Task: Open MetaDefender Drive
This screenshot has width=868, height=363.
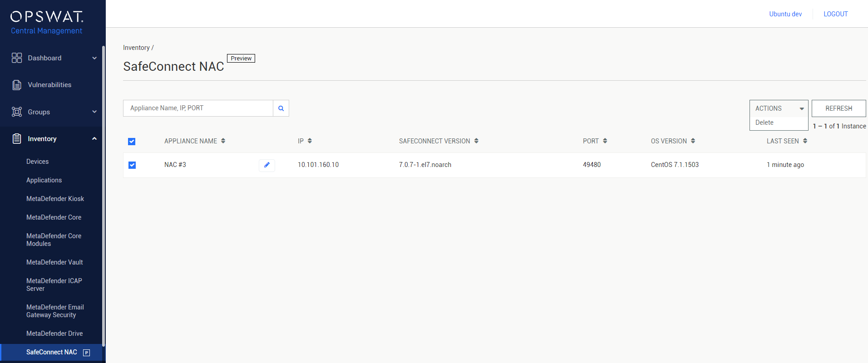Action: [x=54, y=334]
